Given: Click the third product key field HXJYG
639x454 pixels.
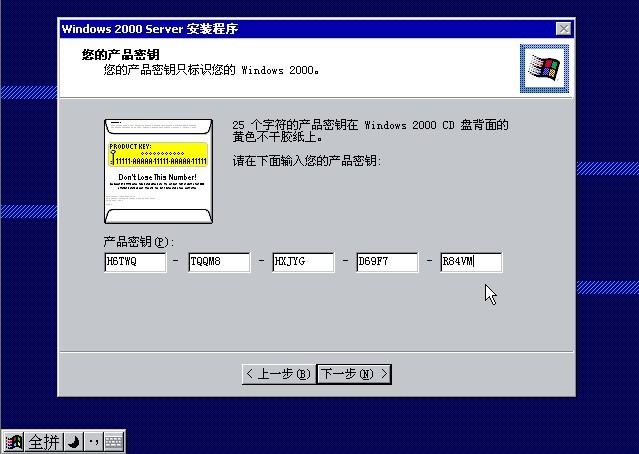Looking at the screenshot, I should pos(303,262).
